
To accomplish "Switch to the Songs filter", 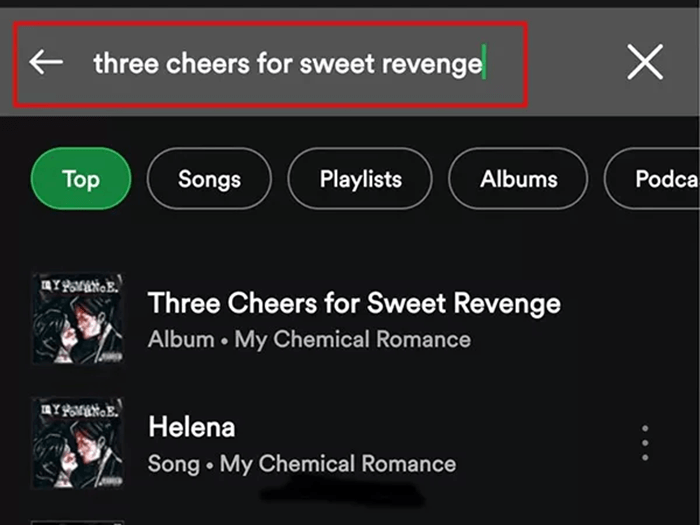I will point(209,179).
